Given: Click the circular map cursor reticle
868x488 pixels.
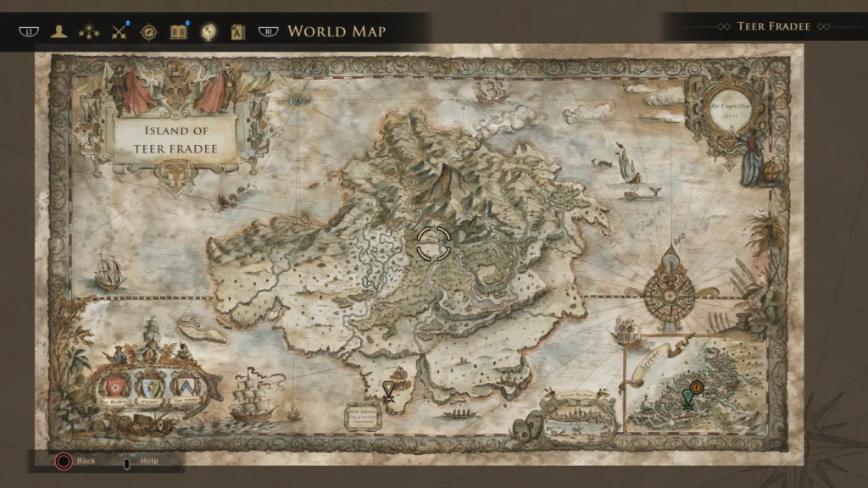Looking at the screenshot, I should click(x=433, y=243).
